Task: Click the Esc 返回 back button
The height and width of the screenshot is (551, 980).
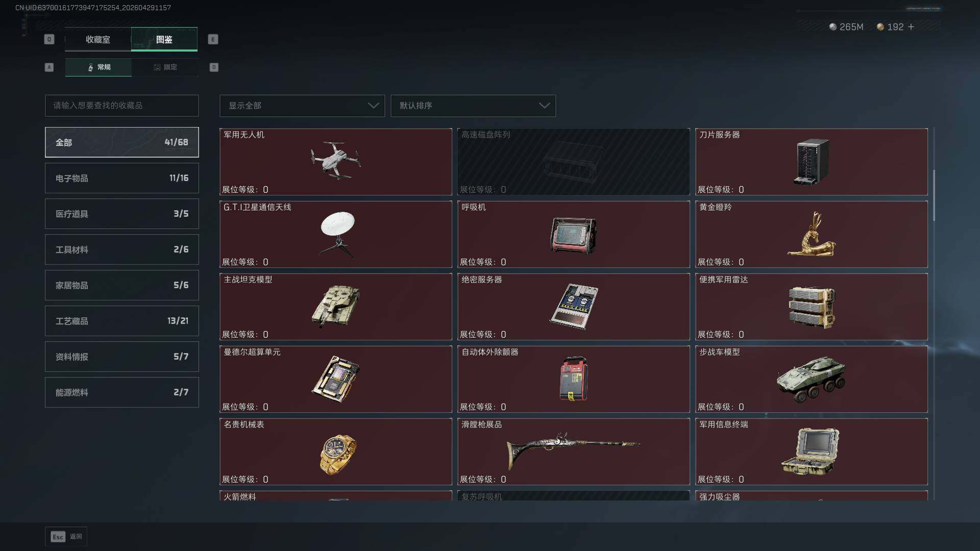Action: [66, 537]
